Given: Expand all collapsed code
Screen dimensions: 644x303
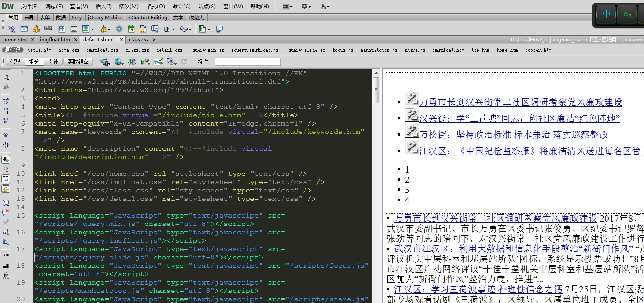Looking at the screenshot, I should click(x=6, y=120).
